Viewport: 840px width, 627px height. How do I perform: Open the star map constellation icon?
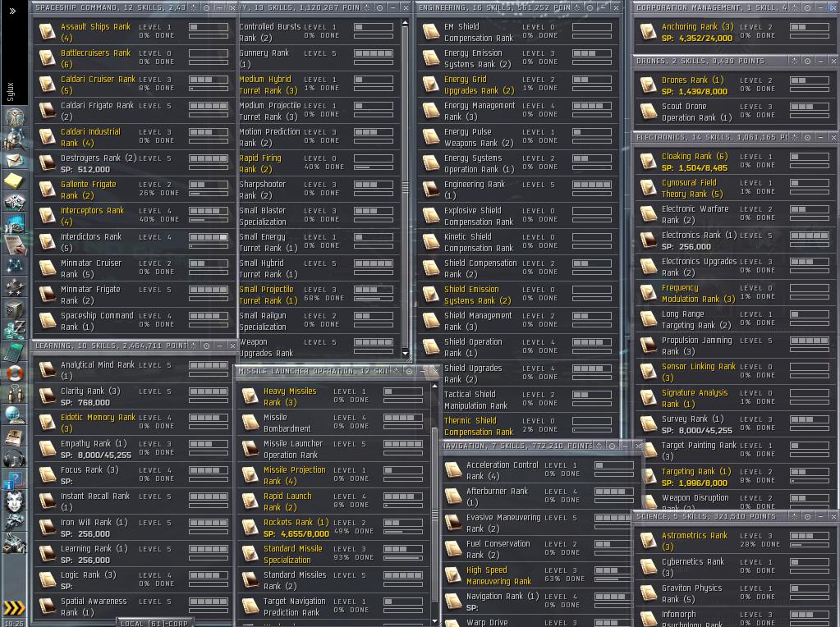click(14, 266)
